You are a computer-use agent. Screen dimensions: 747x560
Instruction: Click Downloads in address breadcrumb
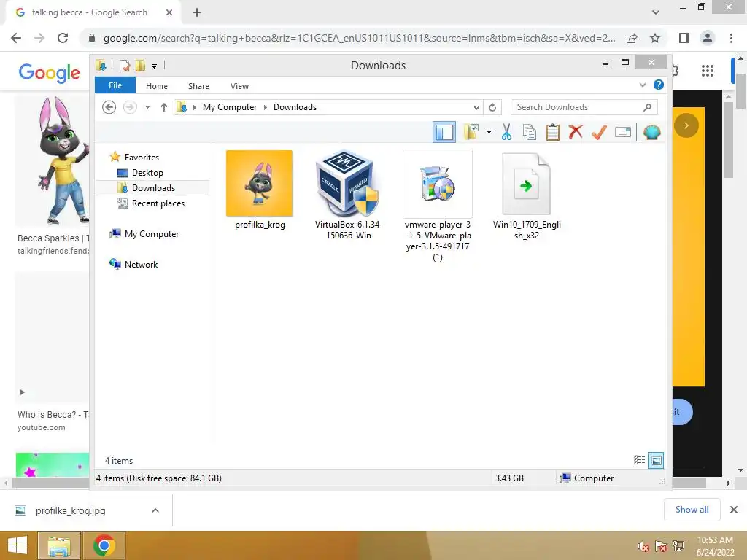click(295, 107)
